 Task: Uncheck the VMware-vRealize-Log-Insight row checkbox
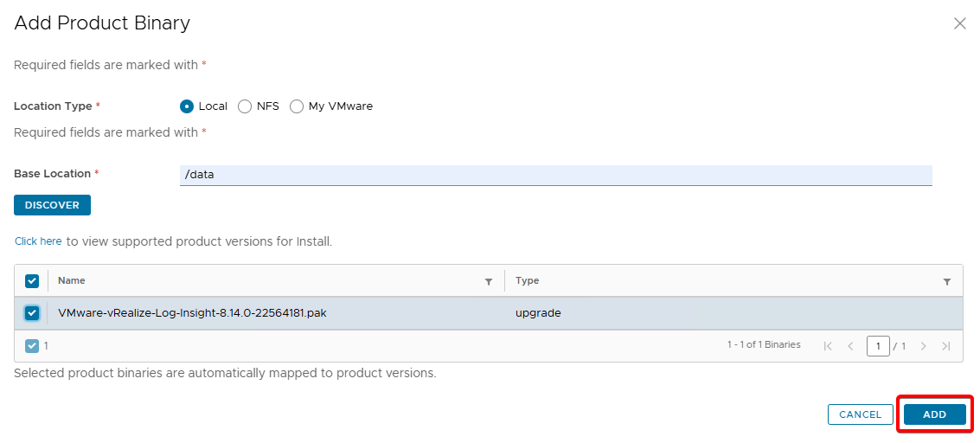click(32, 313)
